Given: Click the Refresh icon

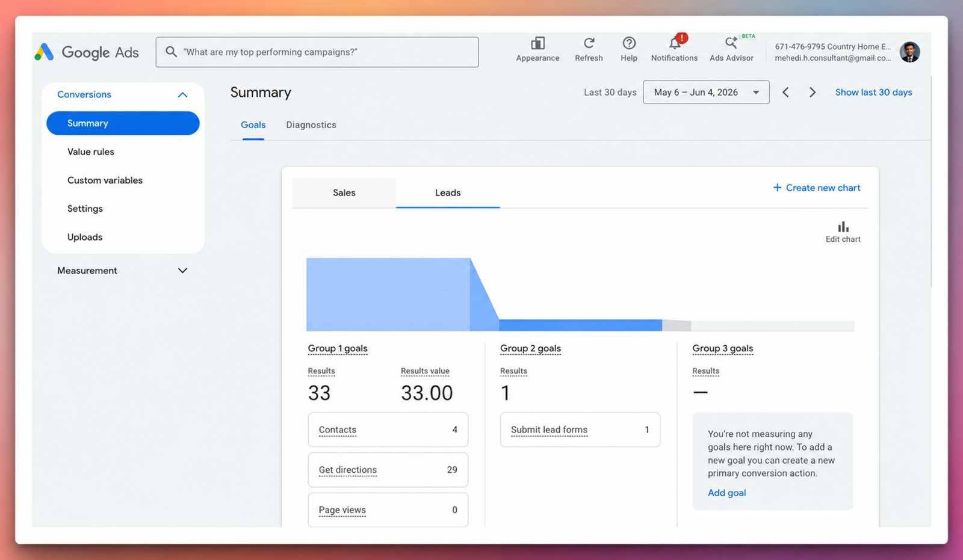Looking at the screenshot, I should tap(589, 43).
